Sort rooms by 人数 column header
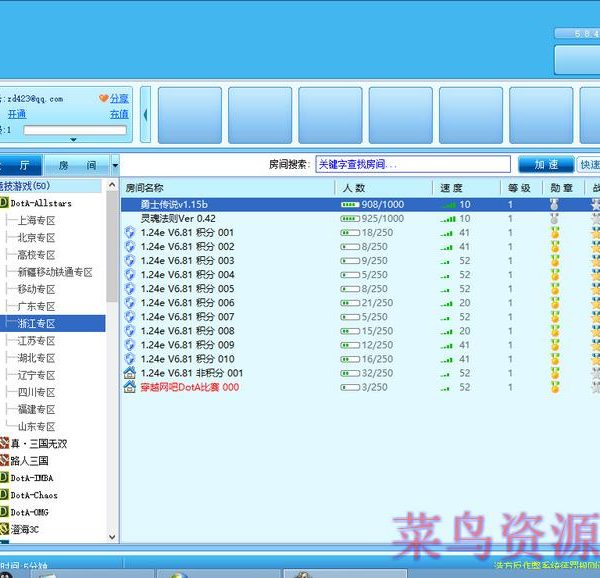The width and height of the screenshot is (600, 578). coord(354,187)
